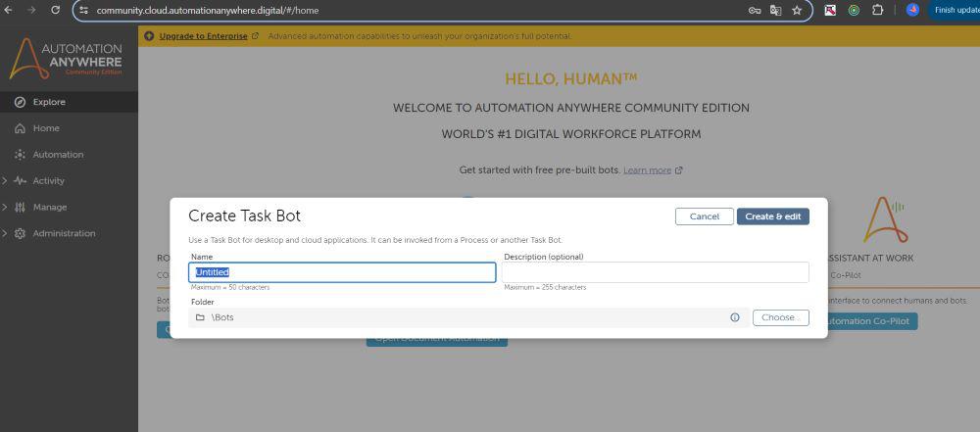Click the Create & edit button
Image resolution: width=980 pixels, height=432 pixels.
click(773, 216)
